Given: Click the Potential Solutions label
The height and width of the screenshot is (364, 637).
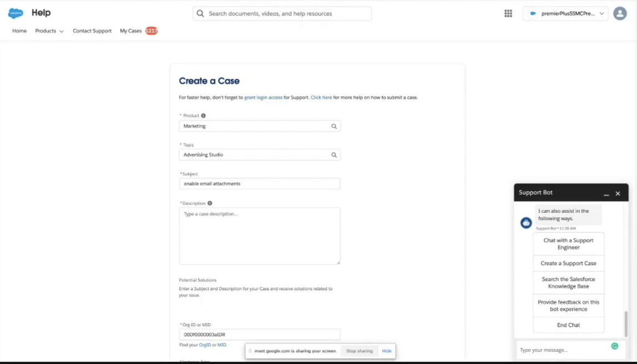Looking at the screenshot, I should 198,280.
